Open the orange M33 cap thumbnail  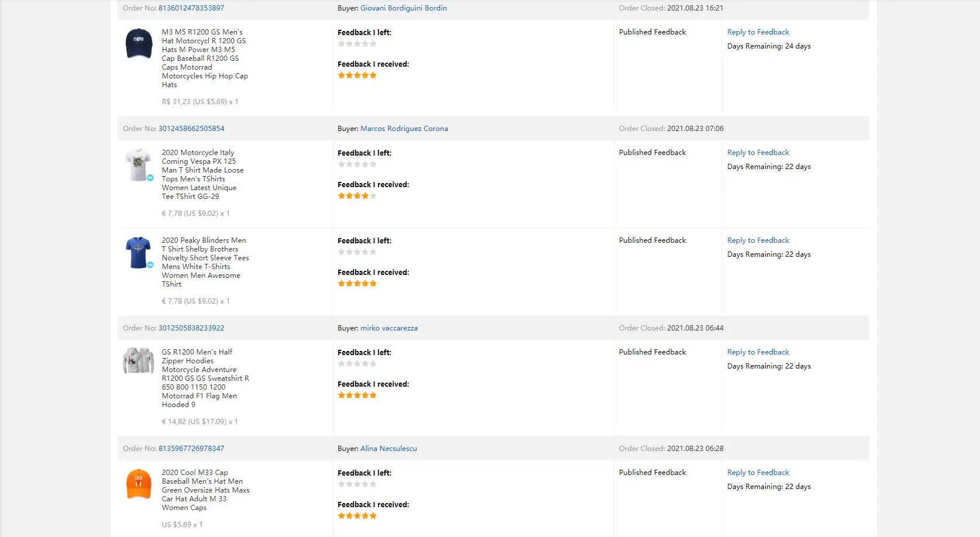click(x=139, y=484)
